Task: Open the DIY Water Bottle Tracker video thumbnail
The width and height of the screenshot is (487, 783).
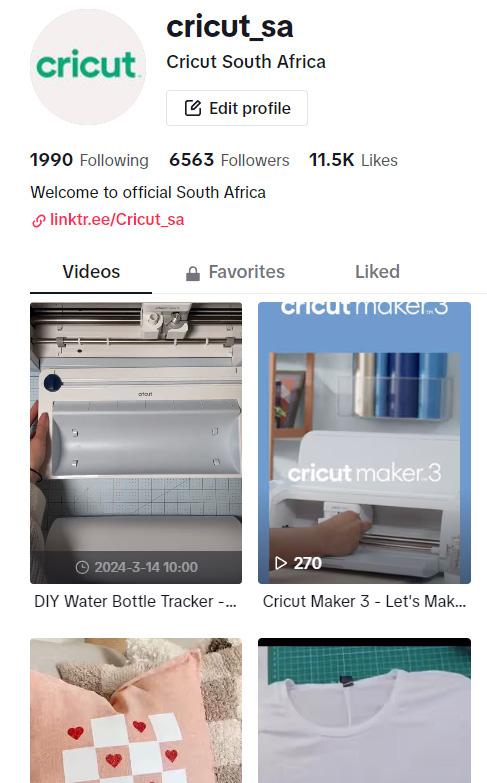Action: [136, 443]
